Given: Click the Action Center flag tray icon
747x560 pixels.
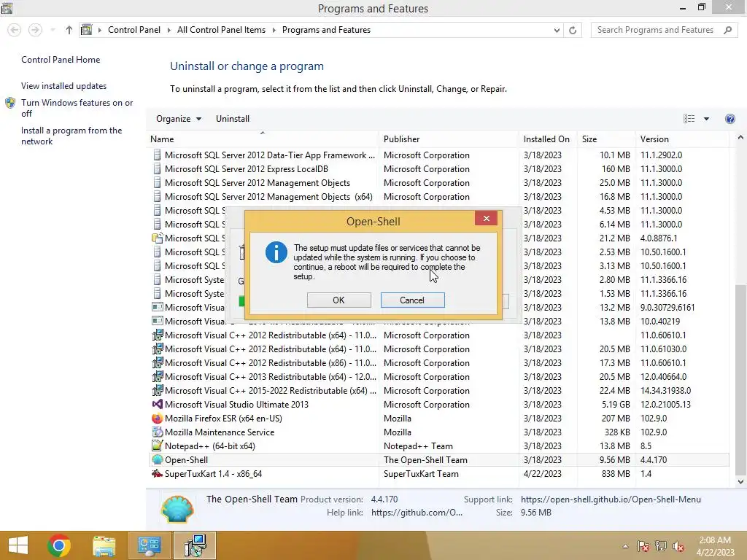Looking at the screenshot, I should coord(643,546).
